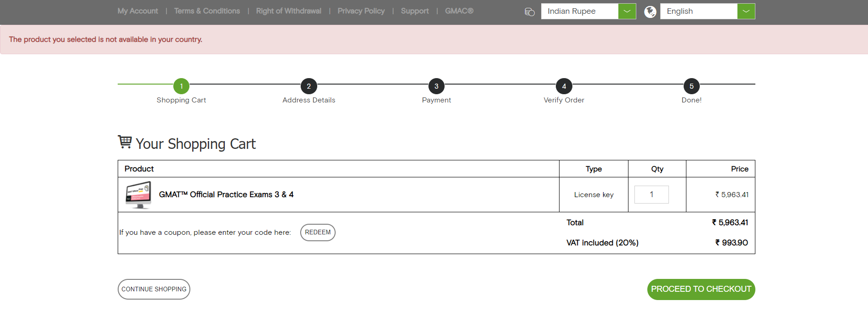Click green arrow of currency selector
This screenshot has width=868, height=329.
coord(627,11)
